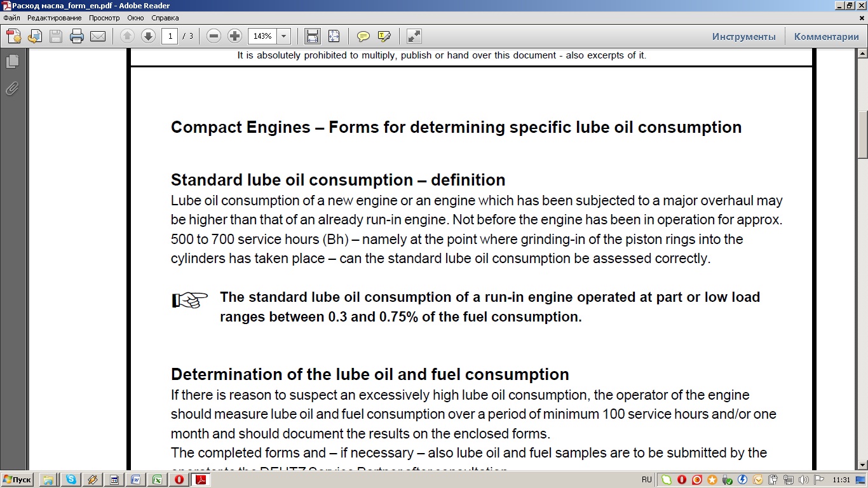This screenshot has height=488, width=868.
Task: Print the document using the printer icon
Action: (77, 36)
